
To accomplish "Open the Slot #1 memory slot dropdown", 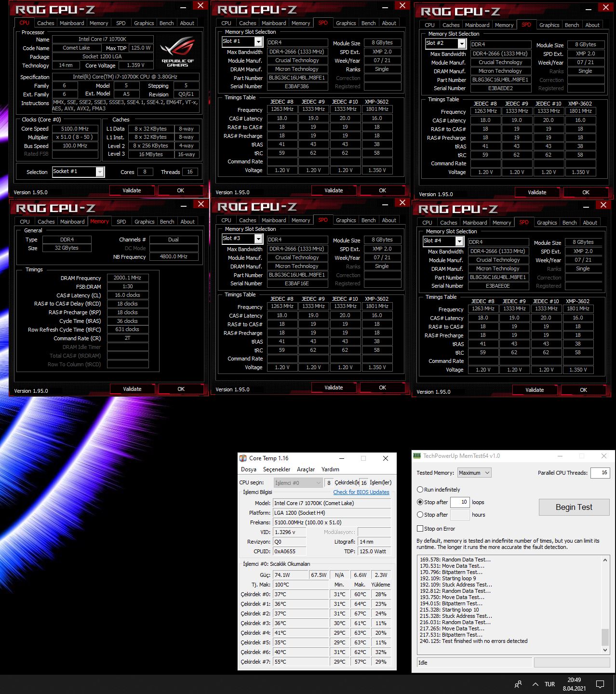I will (258, 41).
